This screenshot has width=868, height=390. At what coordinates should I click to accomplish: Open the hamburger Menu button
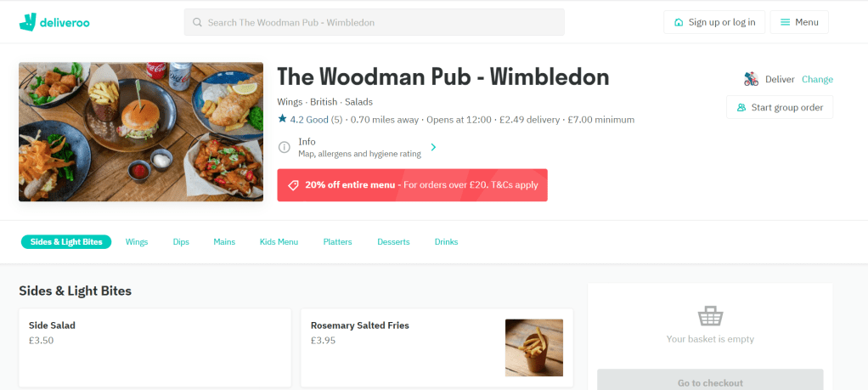tap(799, 22)
